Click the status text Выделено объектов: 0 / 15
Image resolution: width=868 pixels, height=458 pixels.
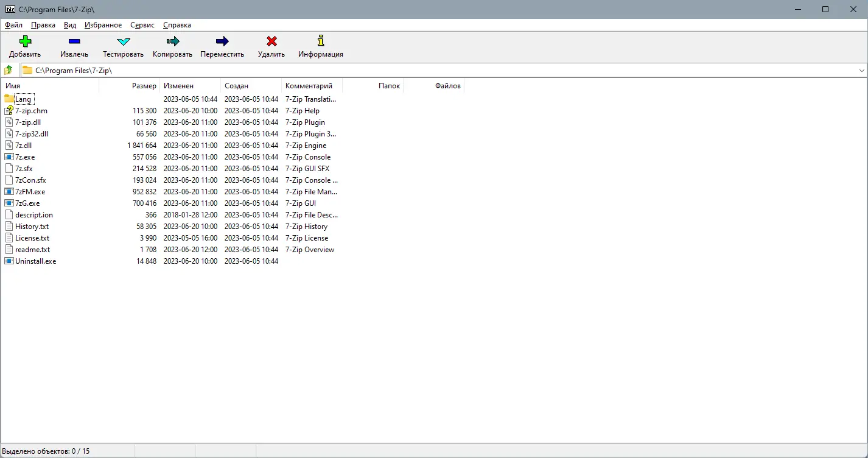(x=46, y=451)
